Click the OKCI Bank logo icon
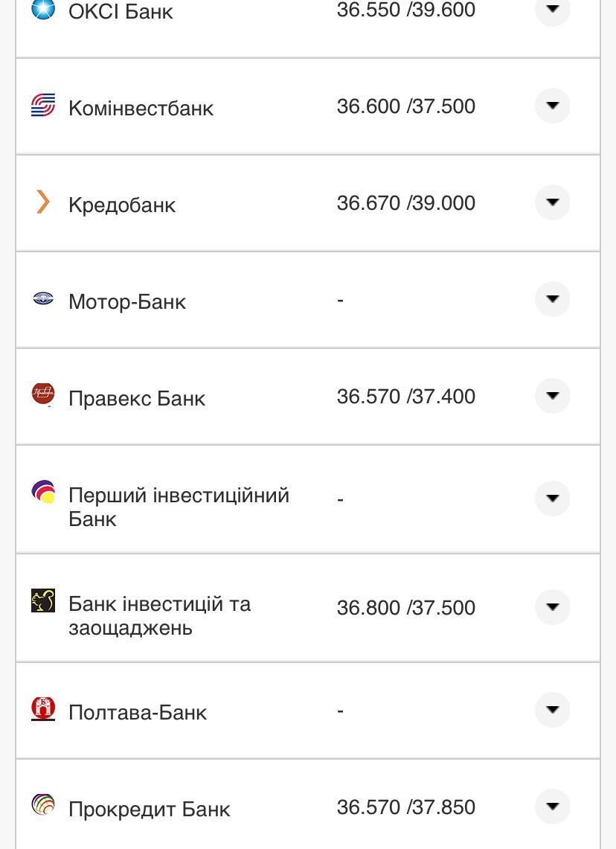Image resolution: width=616 pixels, height=849 pixels. pos(43,9)
